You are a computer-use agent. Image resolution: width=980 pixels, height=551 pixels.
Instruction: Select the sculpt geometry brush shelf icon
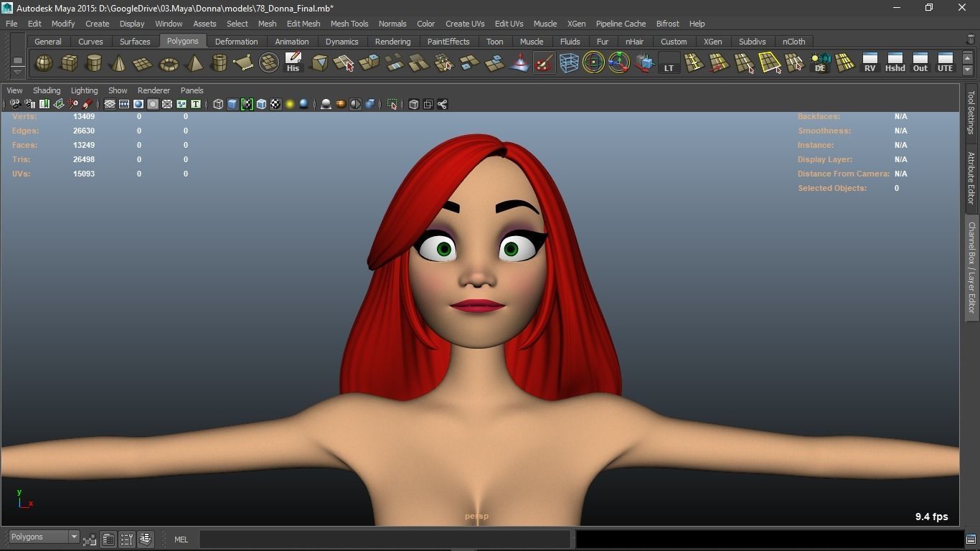click(544, 63)
